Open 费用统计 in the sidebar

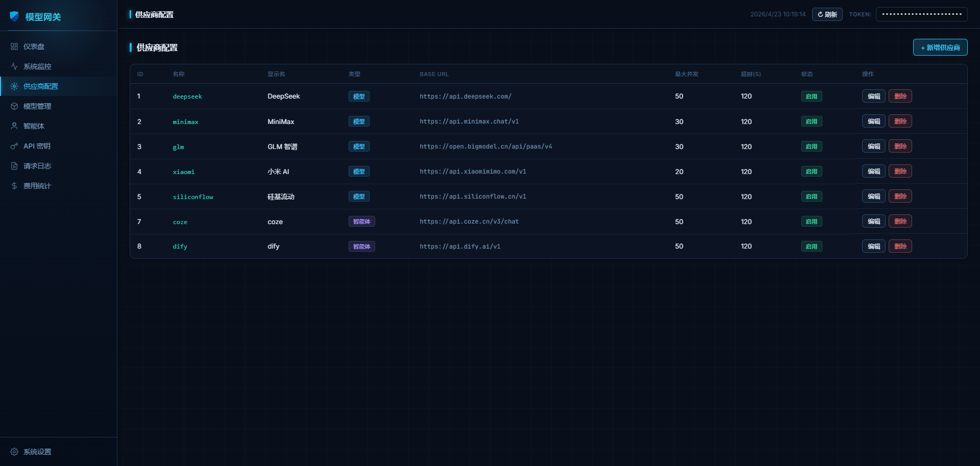point(58,186)
